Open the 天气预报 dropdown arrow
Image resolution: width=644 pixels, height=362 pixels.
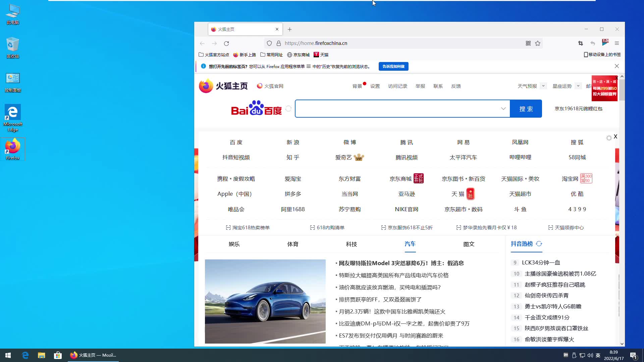pyautogui.click(x=543, y=86)
